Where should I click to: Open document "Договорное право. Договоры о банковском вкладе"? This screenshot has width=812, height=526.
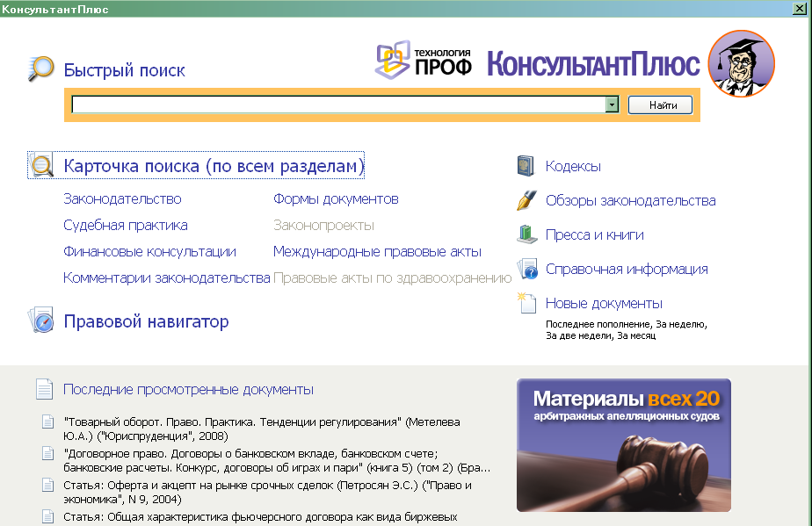[x=277, y=460]
